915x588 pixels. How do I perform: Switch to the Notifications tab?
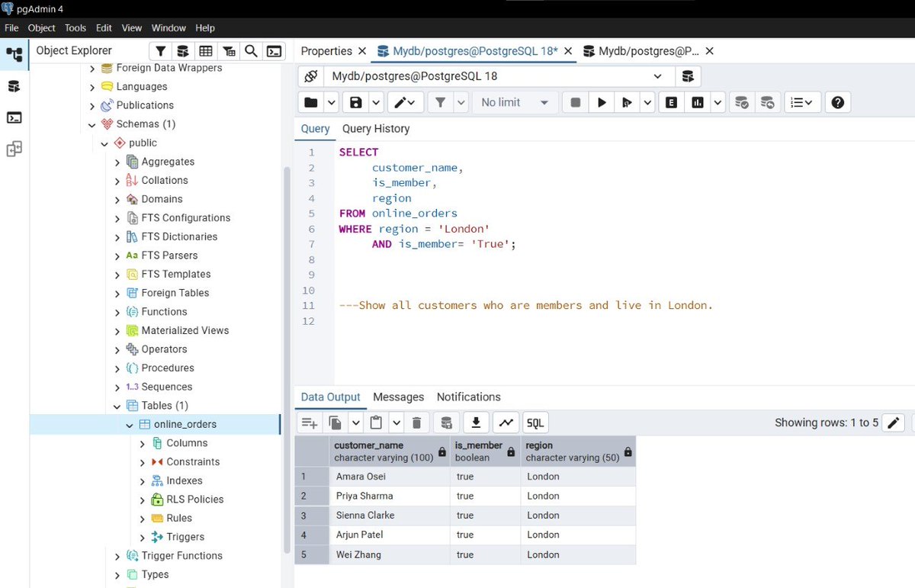coord(469,397)
